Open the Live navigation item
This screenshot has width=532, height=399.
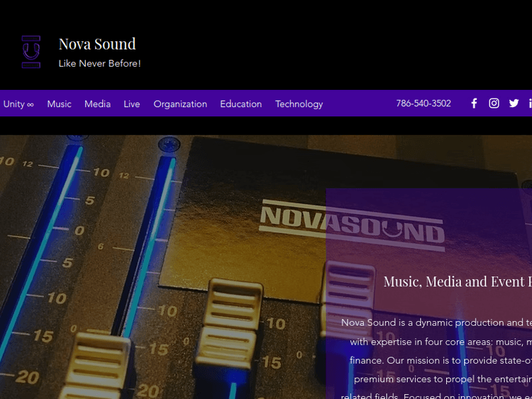click(132, 104)
